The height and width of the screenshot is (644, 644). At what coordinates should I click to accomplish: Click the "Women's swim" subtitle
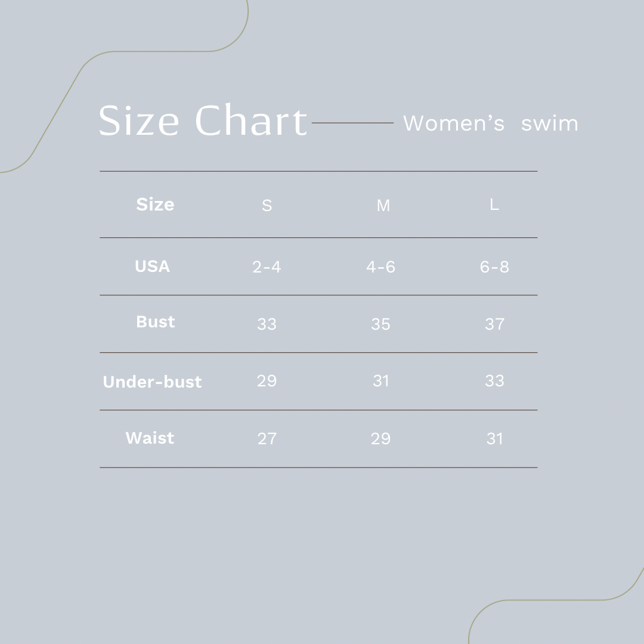tap(490, 123)
